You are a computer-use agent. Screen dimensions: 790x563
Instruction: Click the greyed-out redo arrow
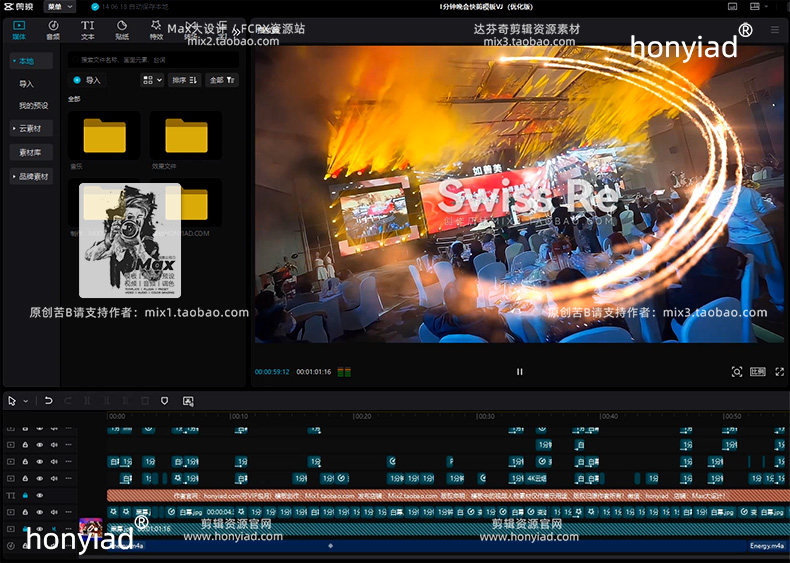pos(68,401)
